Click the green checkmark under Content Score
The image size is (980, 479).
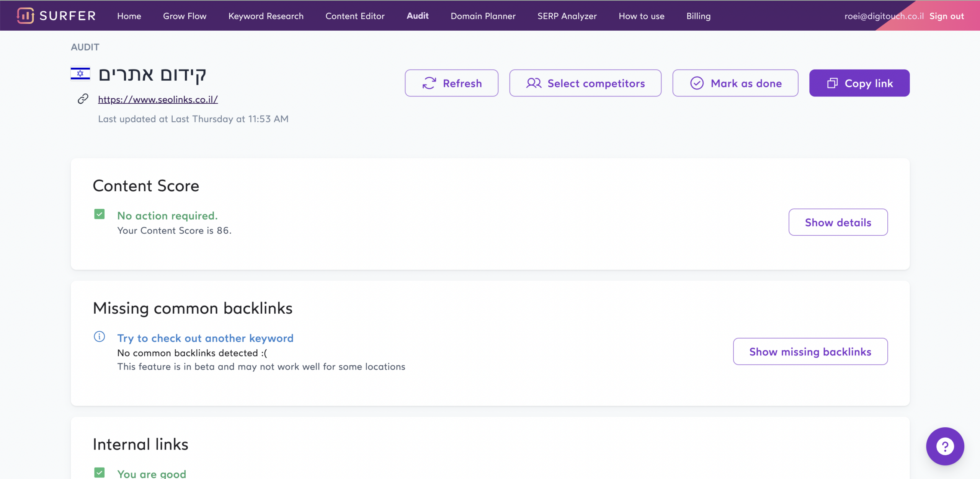100,214
